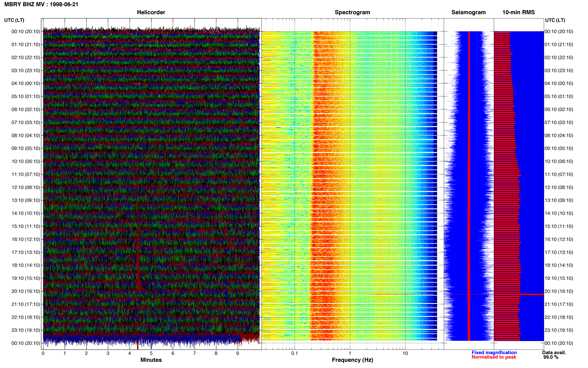588x368 pixels.
Task: Click the 'Normalised to peak' legend text
Action: (x=494, y=357)
